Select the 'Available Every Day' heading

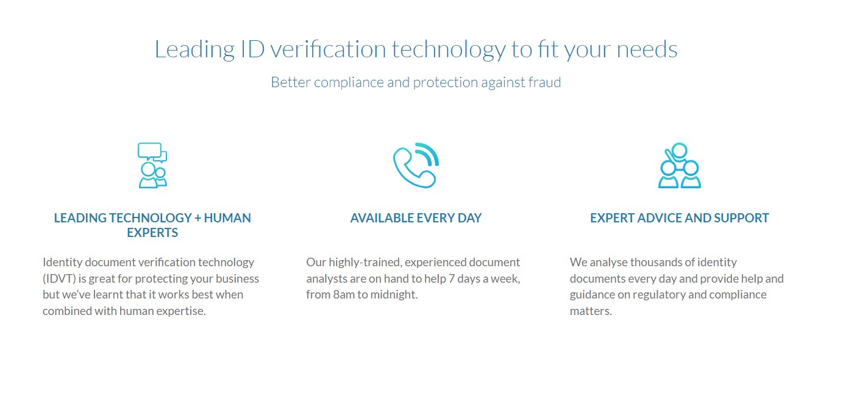click(416, 217)
